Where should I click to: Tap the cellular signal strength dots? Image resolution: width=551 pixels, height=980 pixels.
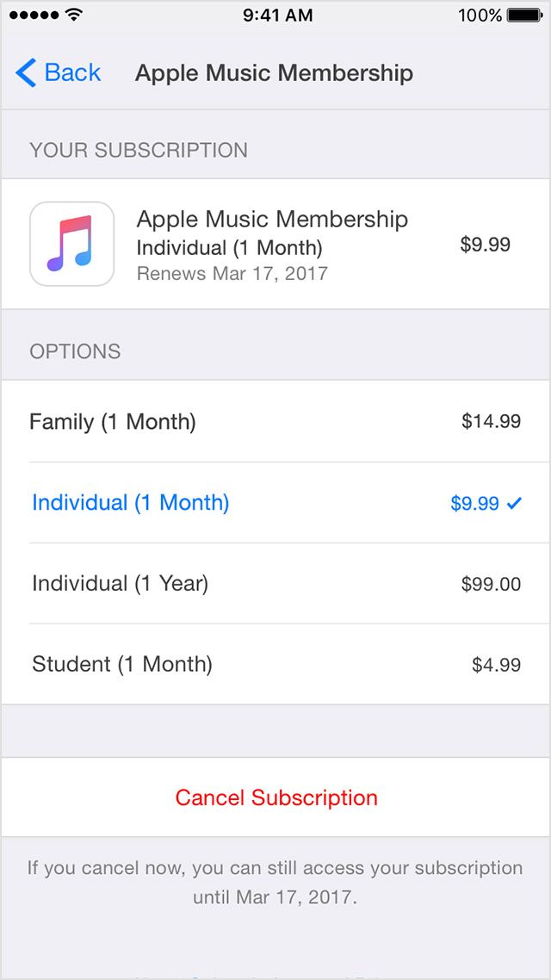(x=34, y=15)
